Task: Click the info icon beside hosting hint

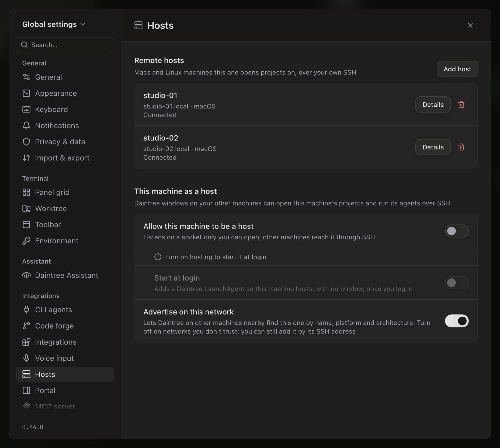Action: [x=158, y=257]
